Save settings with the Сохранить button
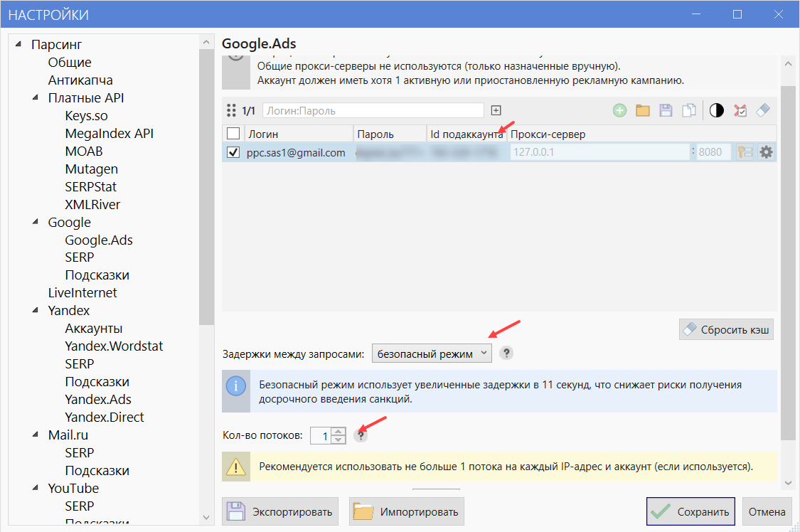 [x=690, y=511]
